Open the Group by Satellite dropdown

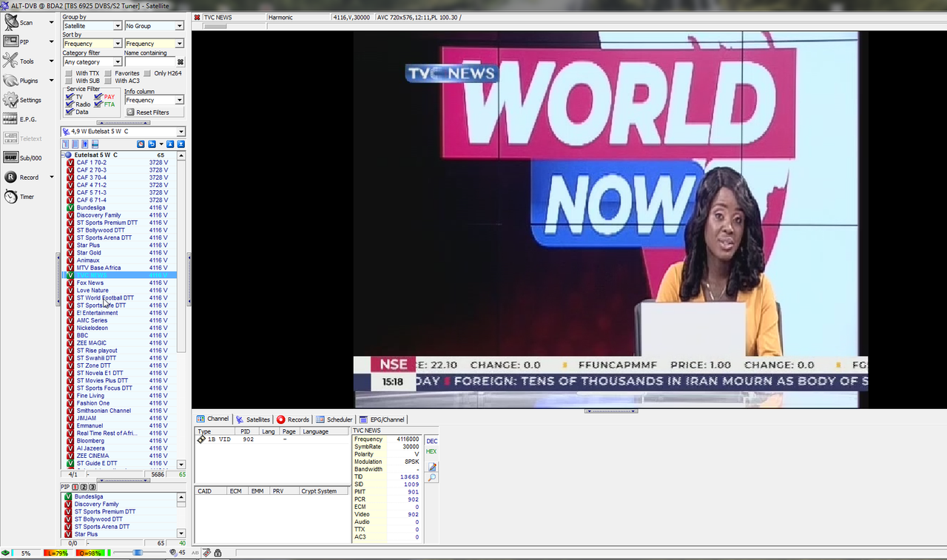(92, 26)
